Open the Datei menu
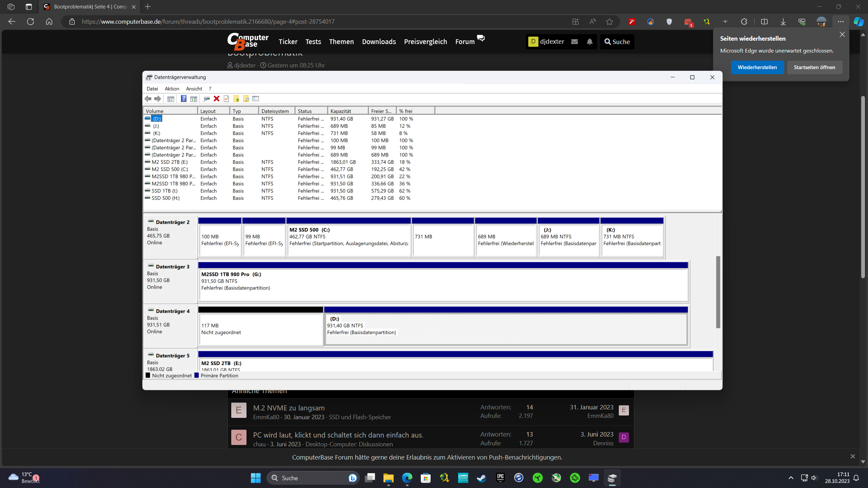This screenshot has width=868, height=488. pyautogui.click(x=152, y=89)
